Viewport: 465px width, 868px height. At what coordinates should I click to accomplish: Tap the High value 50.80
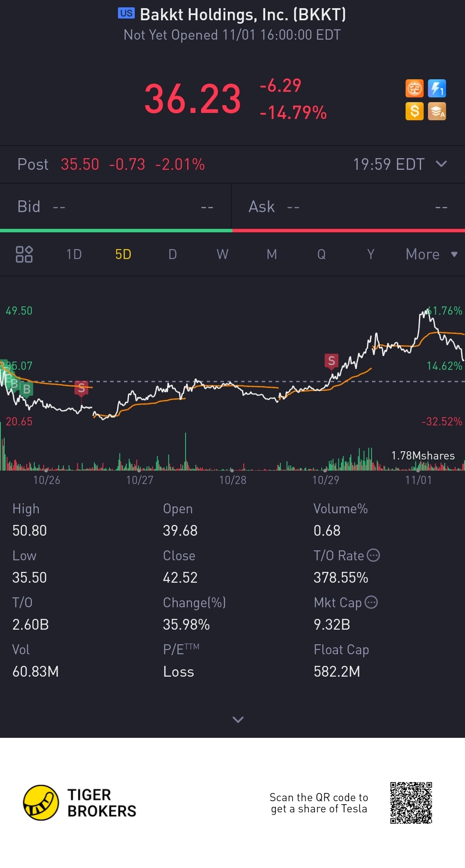coord(30,531)
